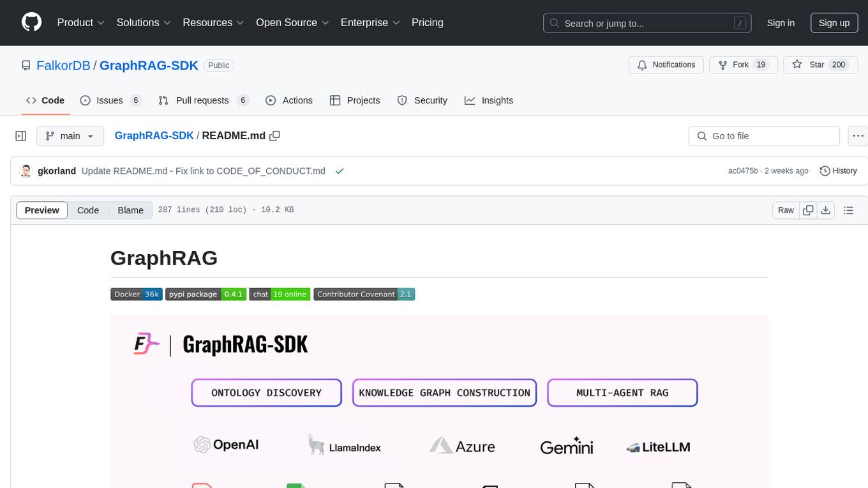Switch to the Pull requests tab
This screenshot has height=488, width=868.
pos(203,100)
